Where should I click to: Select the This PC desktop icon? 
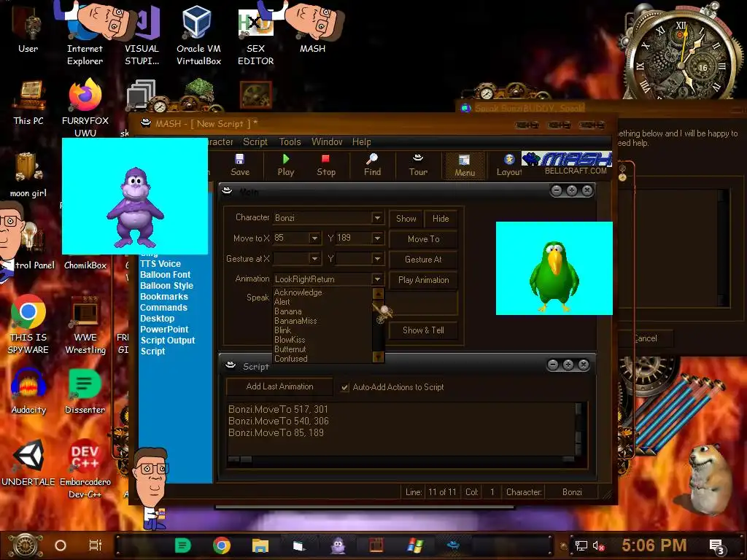[28, 102]
